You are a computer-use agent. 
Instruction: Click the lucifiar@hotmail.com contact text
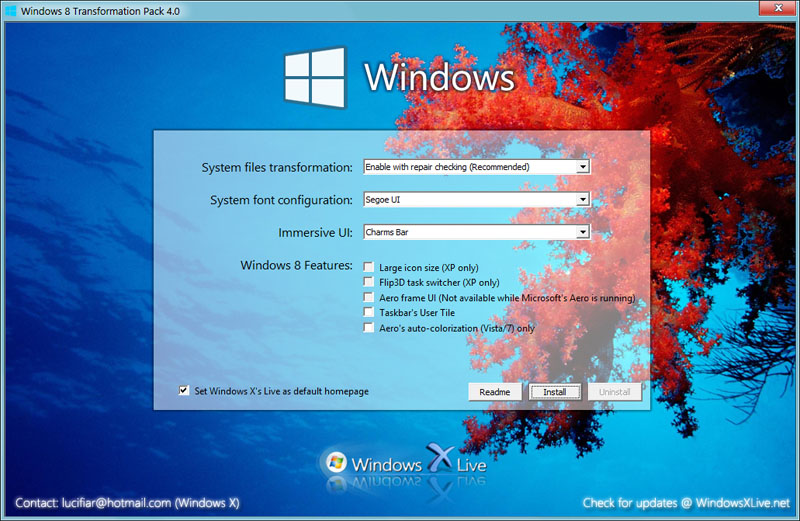tap(127, 503)
